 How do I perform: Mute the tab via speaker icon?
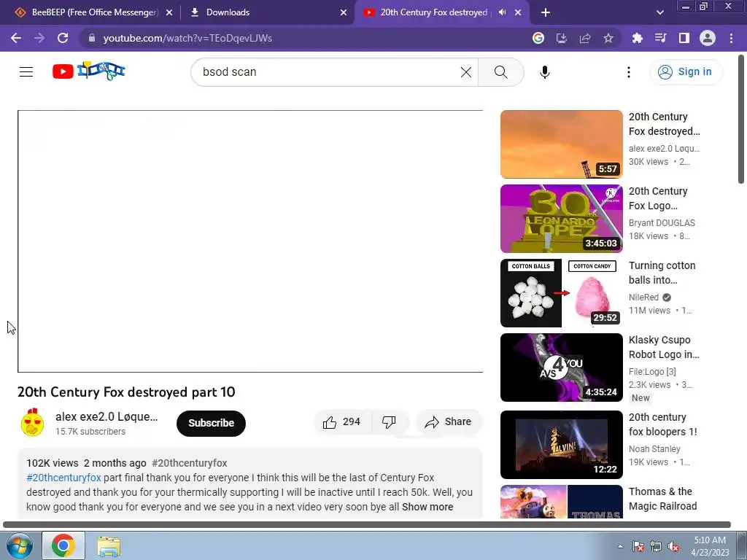(x=502, y=12)
